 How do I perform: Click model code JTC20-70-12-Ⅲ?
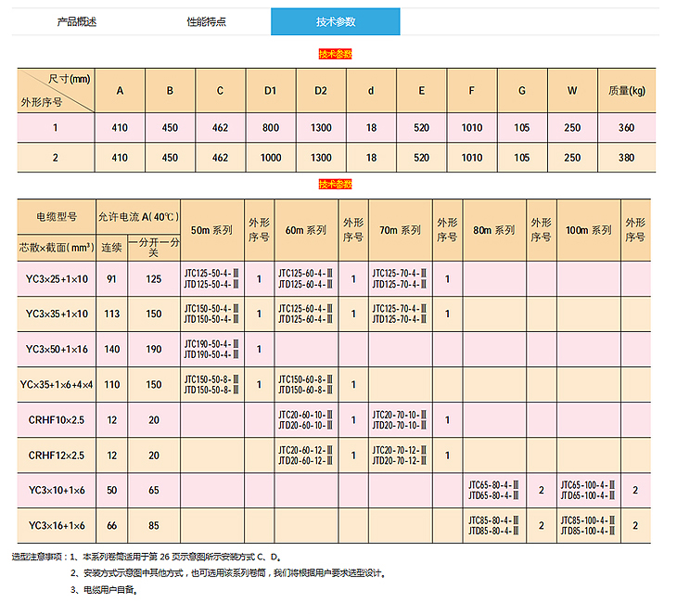(x=400, y=450)
